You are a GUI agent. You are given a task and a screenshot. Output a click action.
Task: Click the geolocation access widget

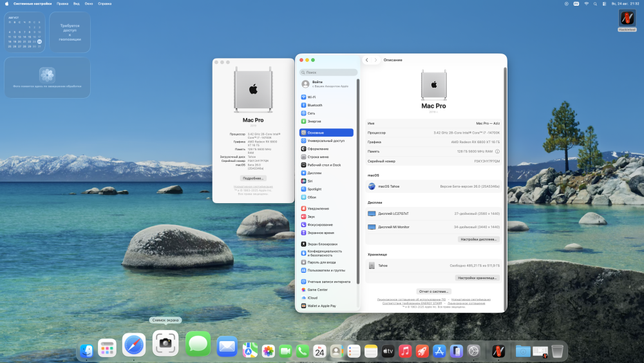[x=70, y=32]
